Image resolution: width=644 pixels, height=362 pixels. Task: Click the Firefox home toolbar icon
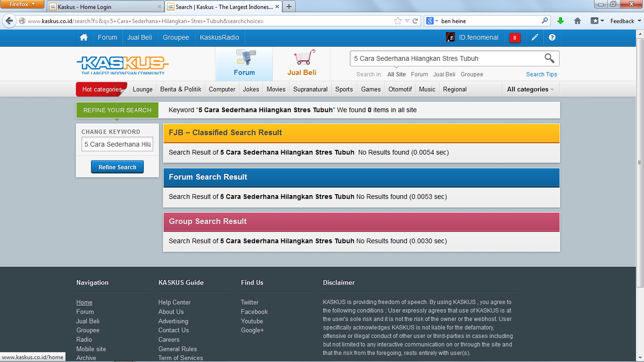(578, 21)
